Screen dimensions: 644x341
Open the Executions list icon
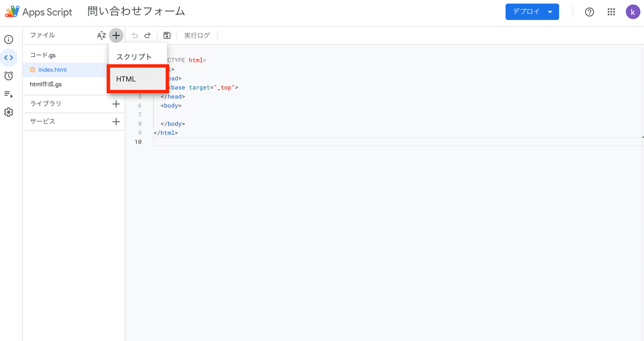pyautogui.click(x=9, y=94)
